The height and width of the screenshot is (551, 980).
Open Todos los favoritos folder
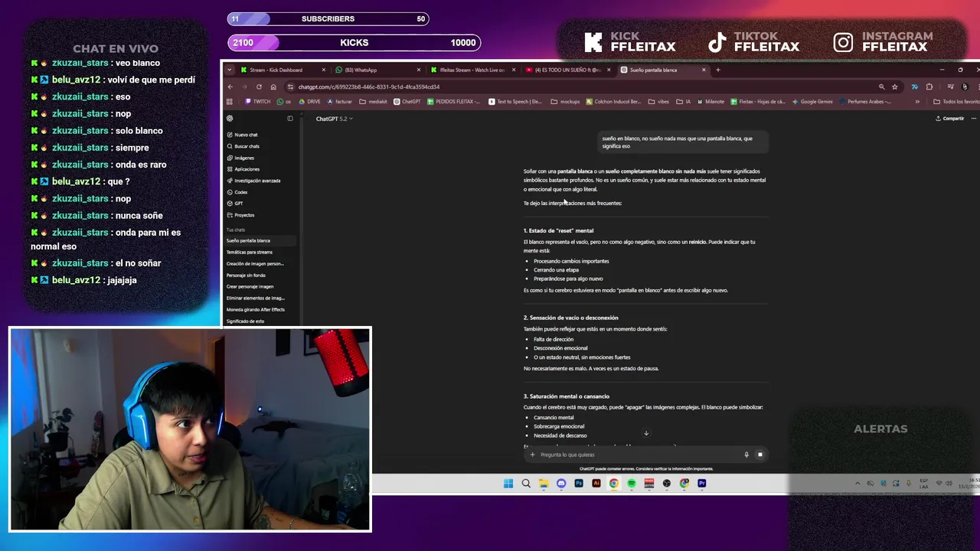pyautogui.click(x=956, y=101)
